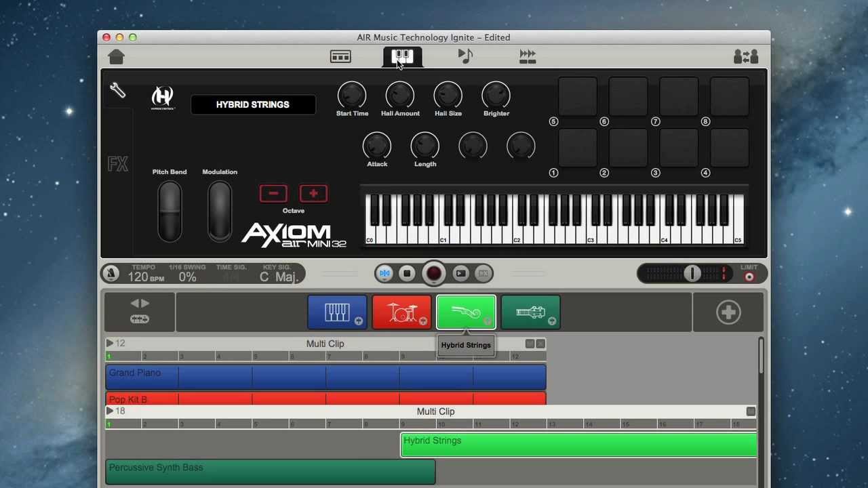
Task: Lower octave with the minus button
Action: tap(273, 193)
